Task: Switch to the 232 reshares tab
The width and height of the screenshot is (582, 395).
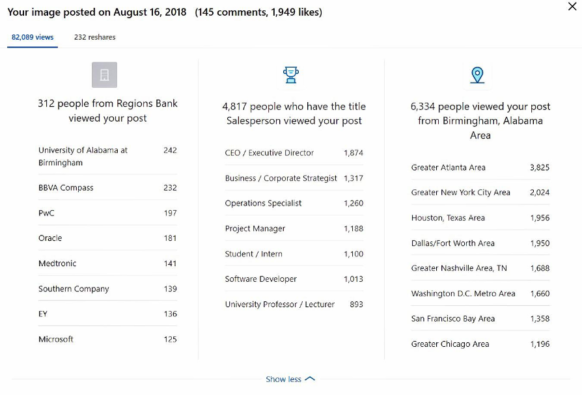Action: 95,37
